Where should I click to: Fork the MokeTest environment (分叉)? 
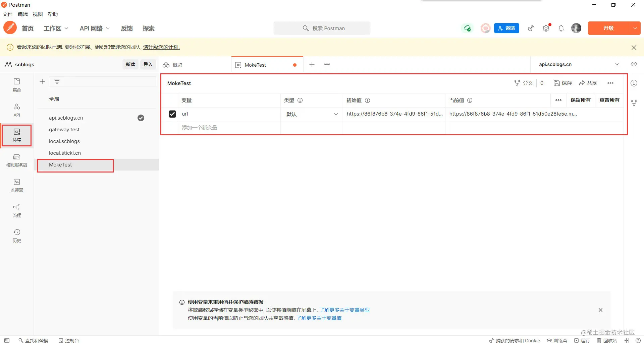pos(524,83)
